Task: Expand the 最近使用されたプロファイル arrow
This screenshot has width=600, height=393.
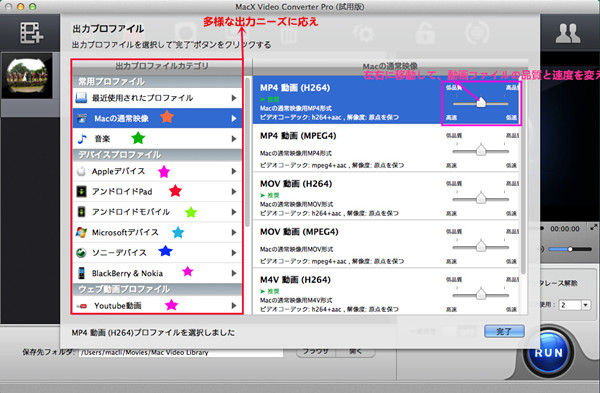Action: [x=234, y=98]
